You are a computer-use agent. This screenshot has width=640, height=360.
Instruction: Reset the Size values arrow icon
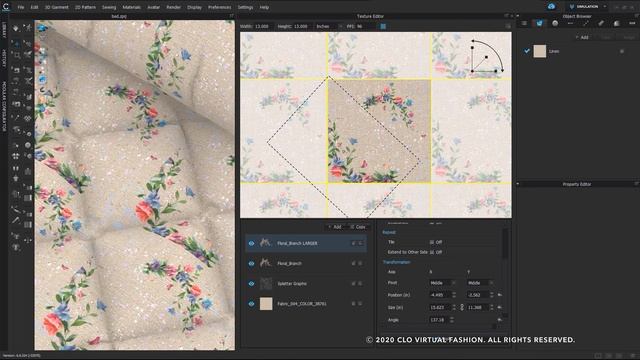point(500,307)
